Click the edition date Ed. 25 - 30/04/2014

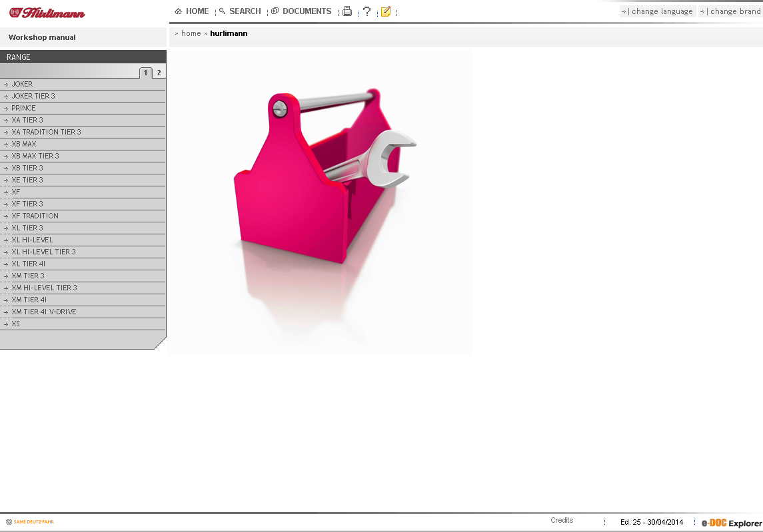pyautogui.click(x=652, y=522)
